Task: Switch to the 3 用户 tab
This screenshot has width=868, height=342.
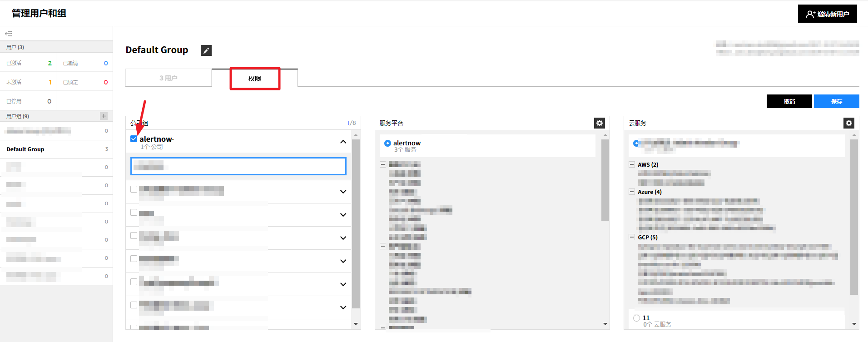Action: (169, 78)
